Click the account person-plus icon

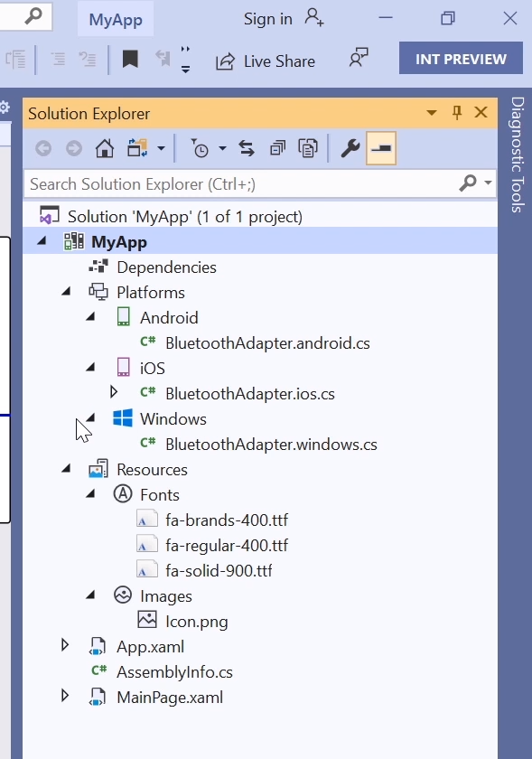click(314, 18)
